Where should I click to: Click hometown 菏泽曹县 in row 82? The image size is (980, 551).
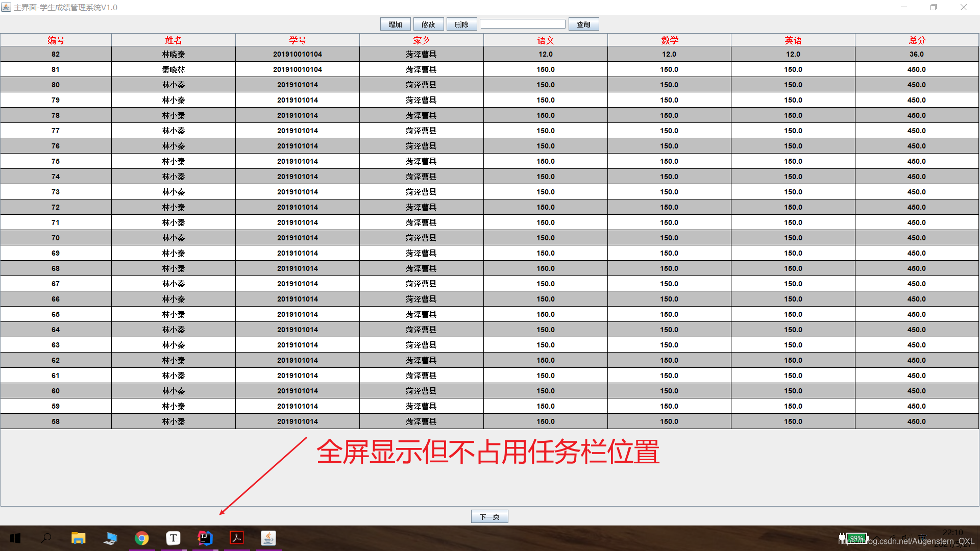click(x=421, y=54)
